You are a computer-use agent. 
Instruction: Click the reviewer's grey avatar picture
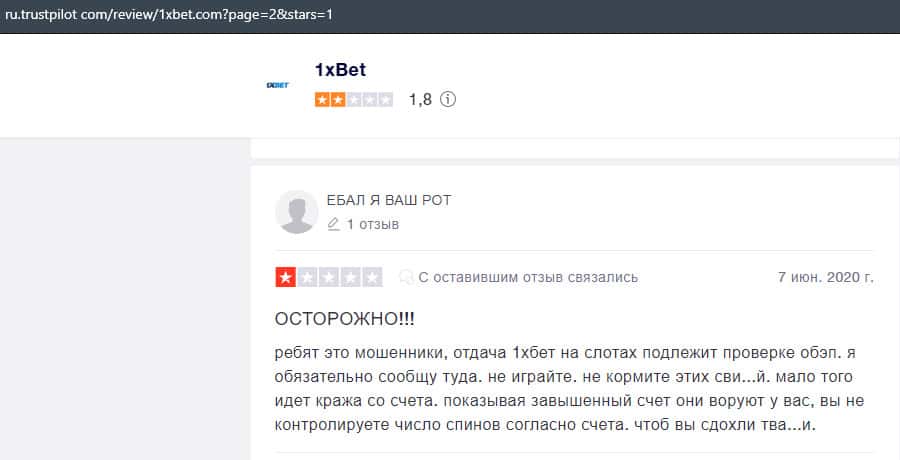[x=297, y=212]
